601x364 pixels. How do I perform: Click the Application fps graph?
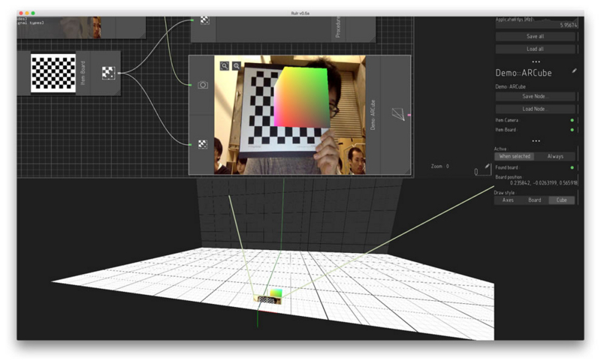tap(536, 23)
